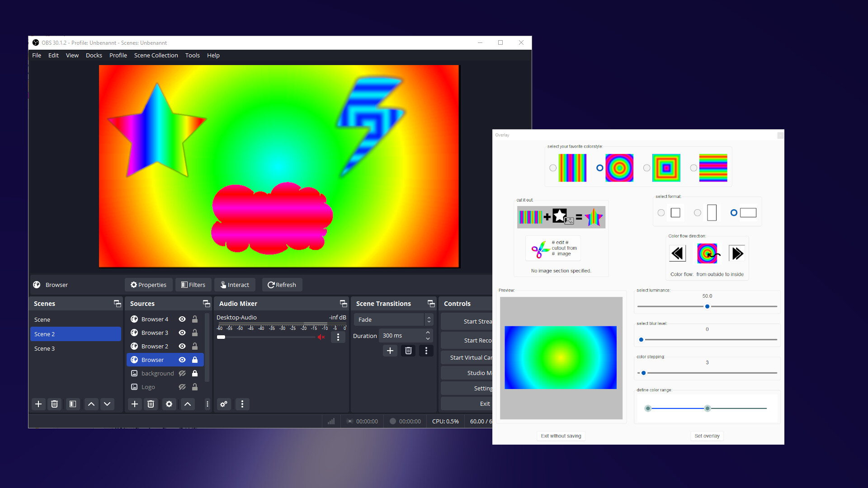Viewport: 868px width, 488px height.
Task: Click the Set overlay button
Action: (707, 436)
